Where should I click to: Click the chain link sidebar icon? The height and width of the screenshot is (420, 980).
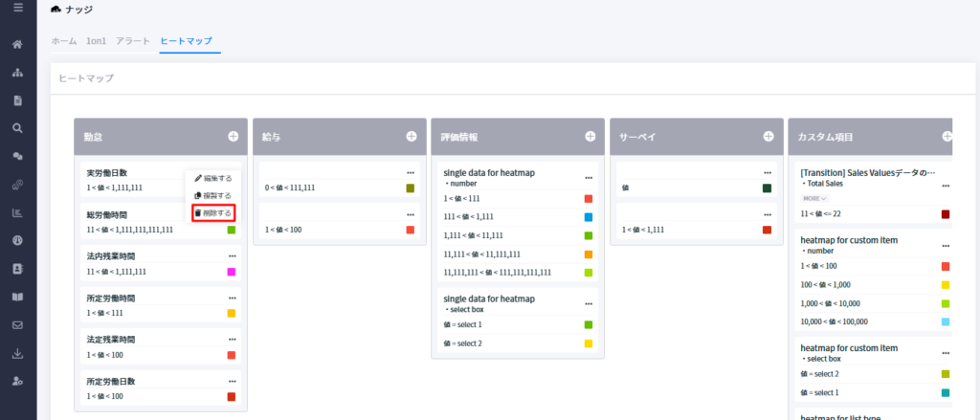[17, 185]
